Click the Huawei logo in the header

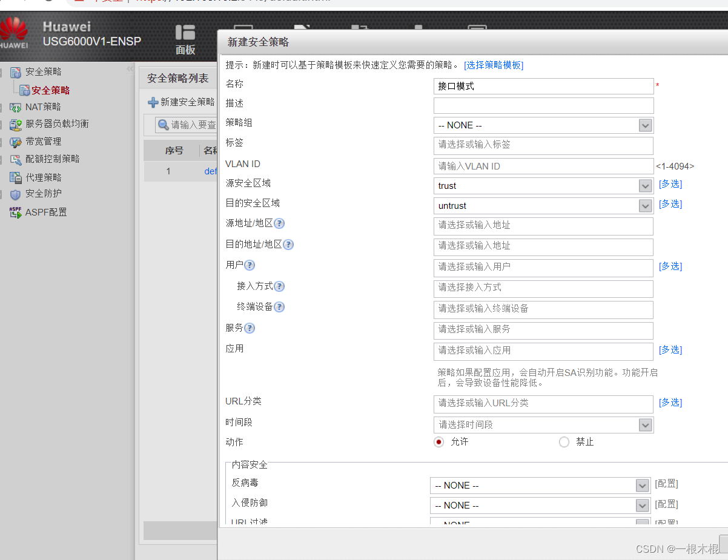click(13, 33)
